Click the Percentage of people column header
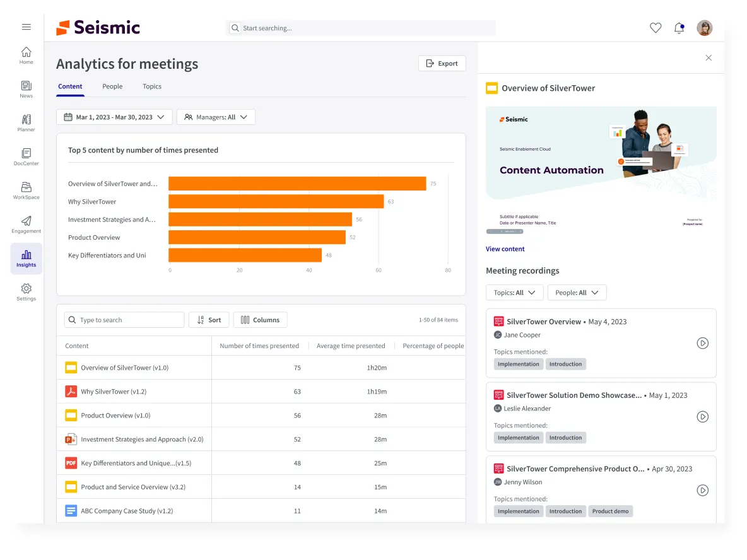The image size is (747, 560). point(433,346)
